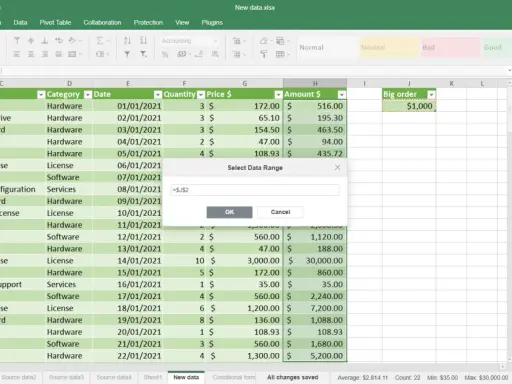Click the Summation (sigma) function icon
Image resolution: width=512 pixels, height=384 pixels.
(99, 41)
